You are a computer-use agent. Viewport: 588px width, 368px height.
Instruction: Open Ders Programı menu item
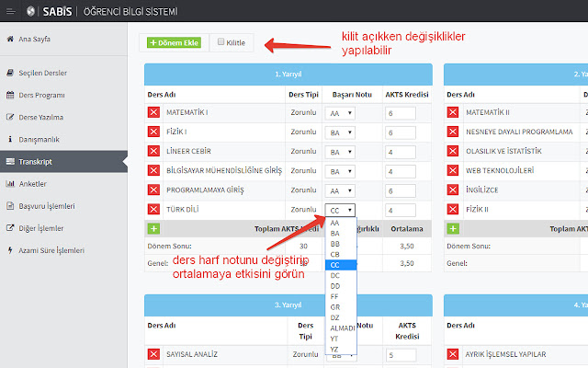41,95
